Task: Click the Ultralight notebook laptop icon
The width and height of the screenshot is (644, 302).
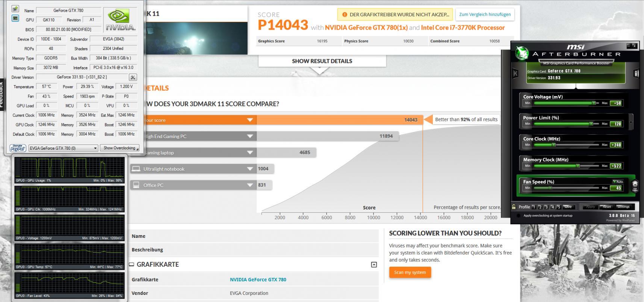Action: 136,169
